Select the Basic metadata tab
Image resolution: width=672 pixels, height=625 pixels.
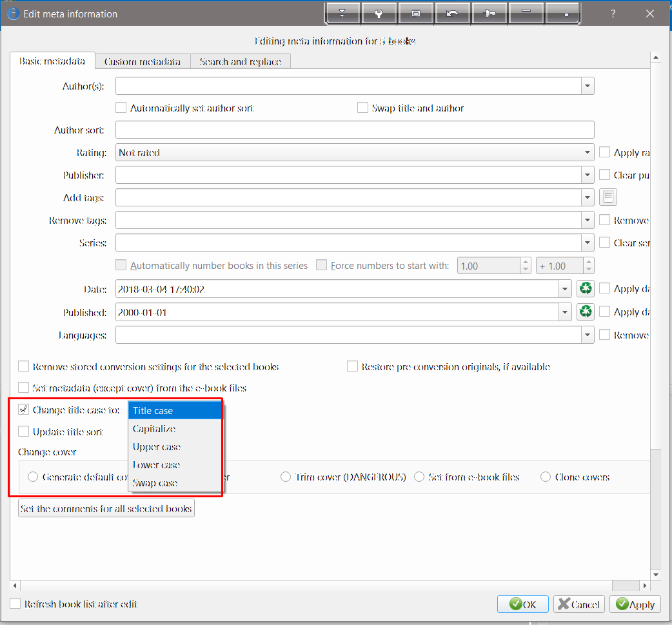pyautogui.click(x=52, y=61)
